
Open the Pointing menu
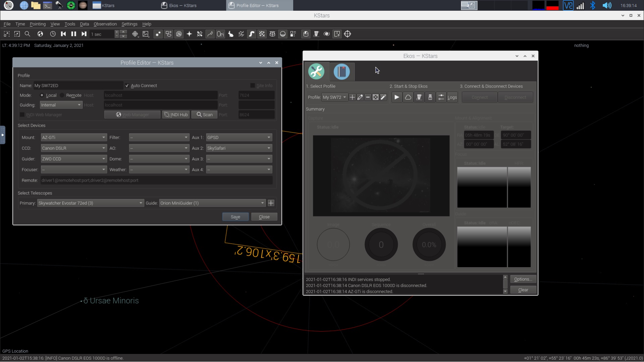(38, 24)
